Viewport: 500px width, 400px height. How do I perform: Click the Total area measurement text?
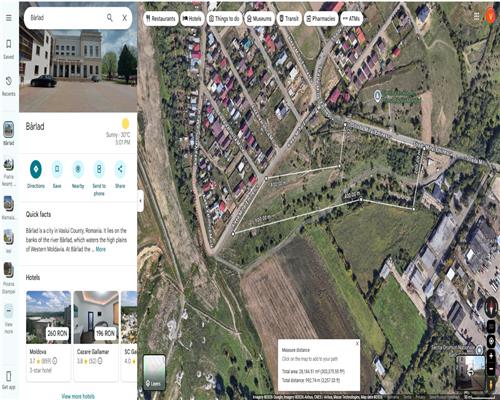coord(313,371)
